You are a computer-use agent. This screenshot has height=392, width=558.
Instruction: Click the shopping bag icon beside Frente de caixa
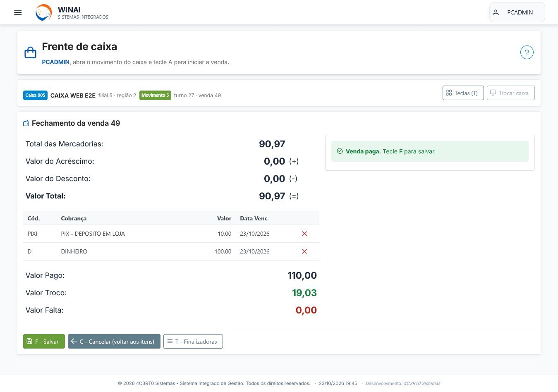click(31, 53)
